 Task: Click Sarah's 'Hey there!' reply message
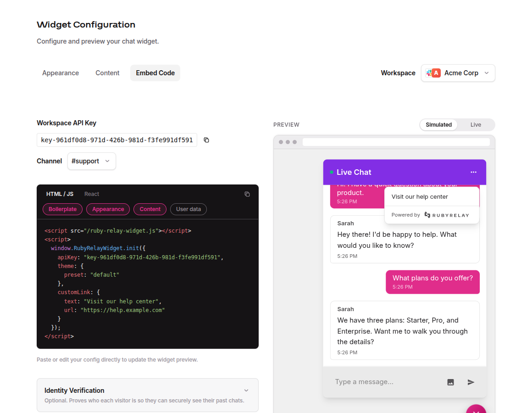[405, 239]
